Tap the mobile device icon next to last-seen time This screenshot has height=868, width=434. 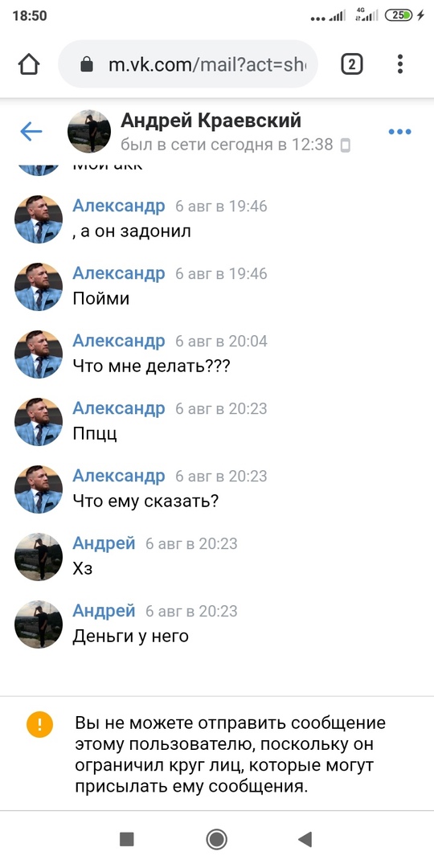346,145
